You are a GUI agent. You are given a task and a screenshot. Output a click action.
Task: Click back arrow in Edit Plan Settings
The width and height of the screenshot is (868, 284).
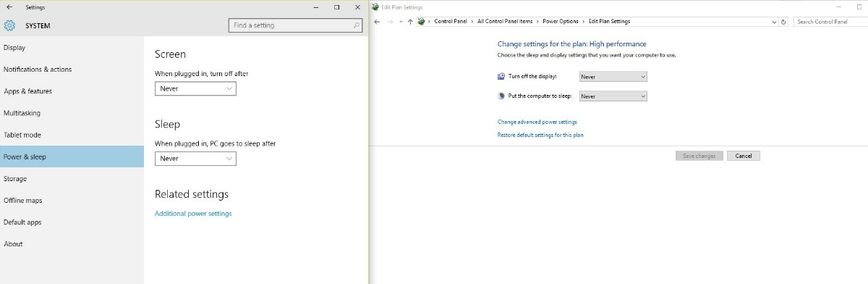pyautogui.click(x=377, y=22)
